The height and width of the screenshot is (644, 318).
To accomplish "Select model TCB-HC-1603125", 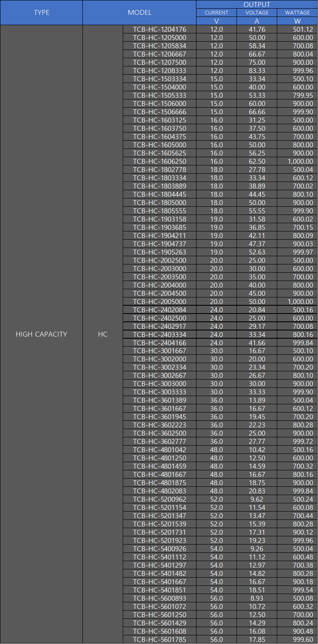I will tap(159, 120).
